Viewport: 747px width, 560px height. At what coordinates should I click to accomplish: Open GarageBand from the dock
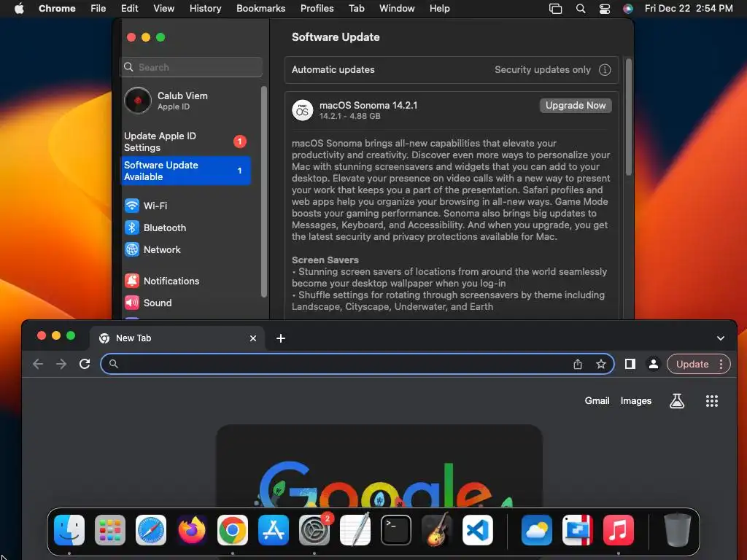click(437, 530)
